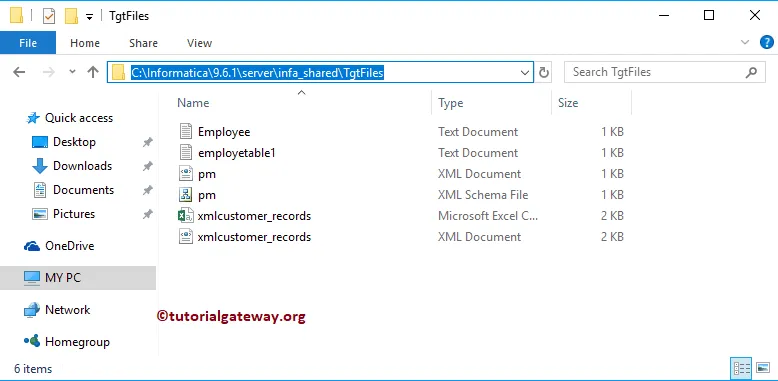Open Documents in navigation pane
Image resolution: width=778 pixels, height=381 pixels.
(x=83, y=190)
